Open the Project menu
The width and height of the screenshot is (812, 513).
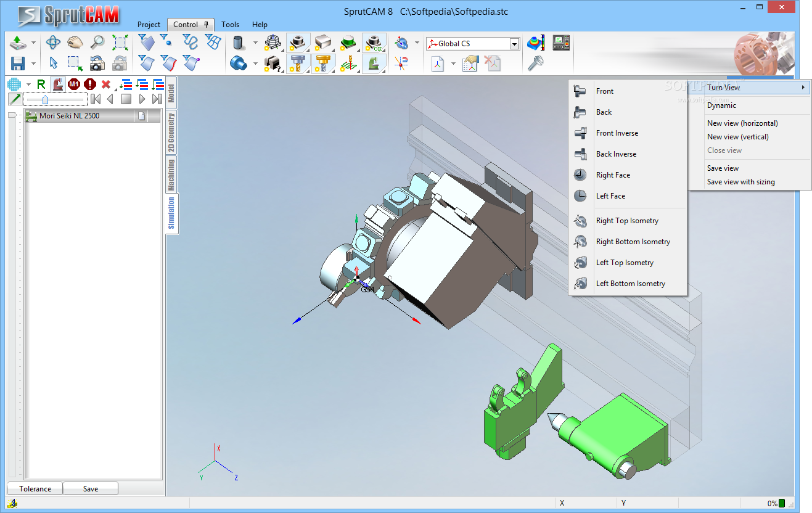(x=149, y=25)
